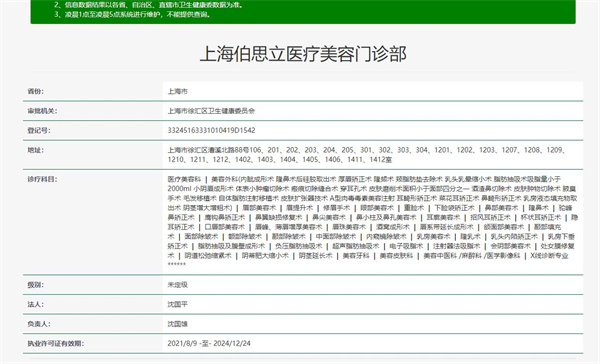Click the 诊疗科目 label
Viewport: 600px width, 364px height.
[42, 179]
